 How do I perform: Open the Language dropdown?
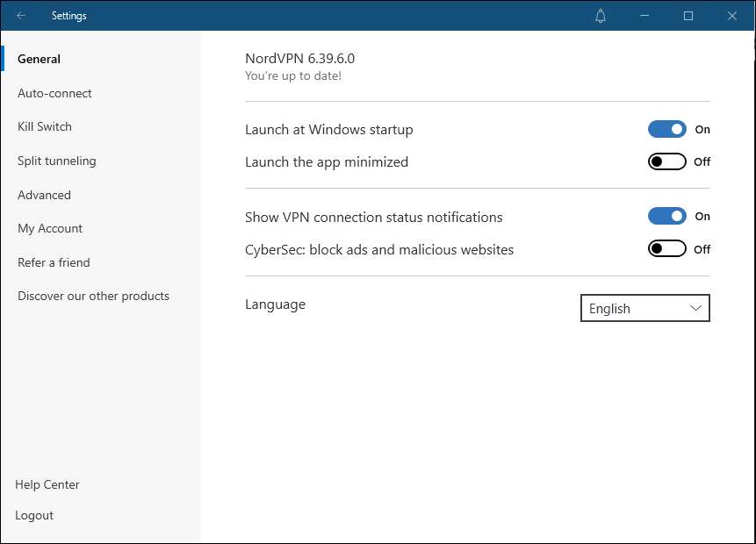point(644,308)
